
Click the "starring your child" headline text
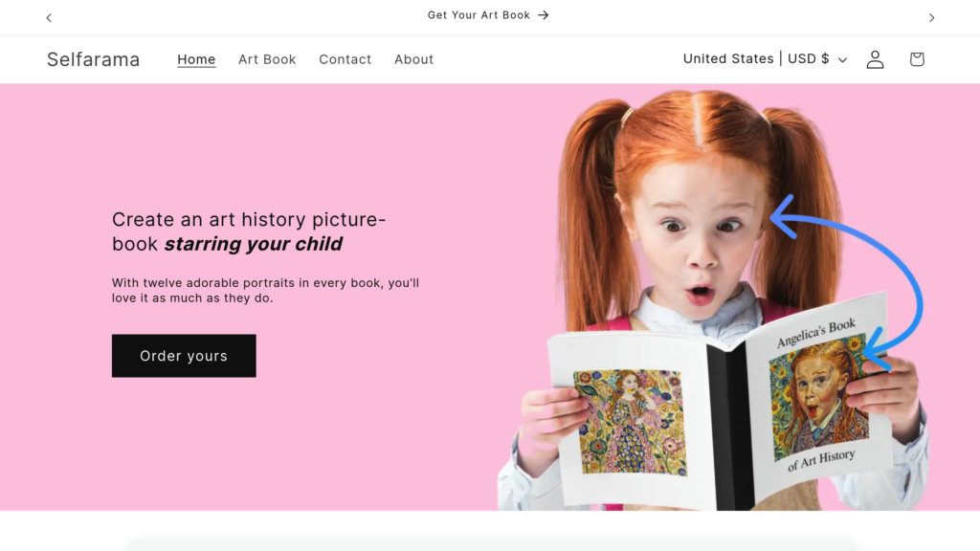click(x=253, y=244)
